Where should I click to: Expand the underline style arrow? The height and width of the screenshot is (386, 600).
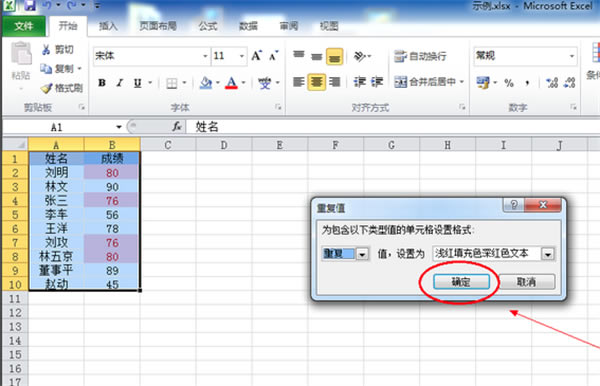[x=150, y=83]
